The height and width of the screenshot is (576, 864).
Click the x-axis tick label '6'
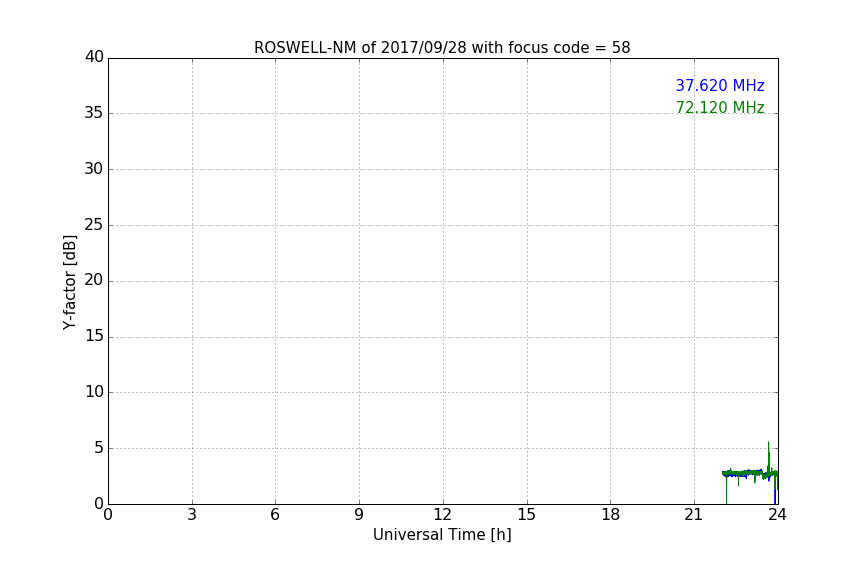pos(275,515)
